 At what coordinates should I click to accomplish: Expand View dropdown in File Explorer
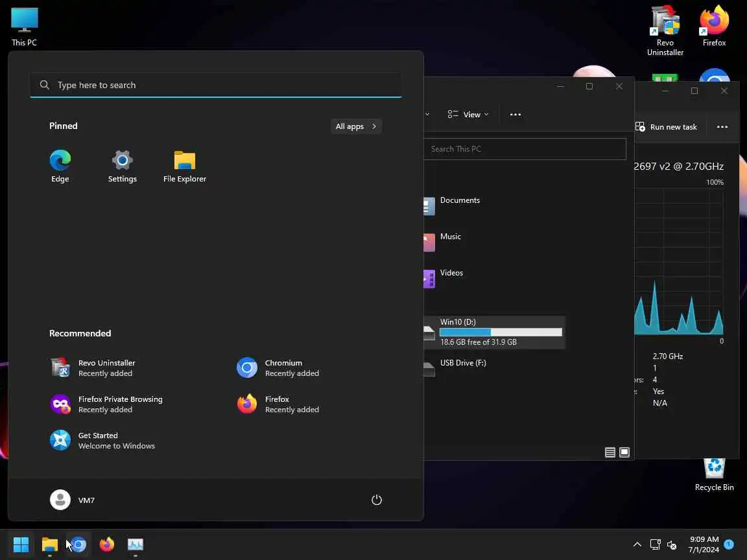(468, 114)
